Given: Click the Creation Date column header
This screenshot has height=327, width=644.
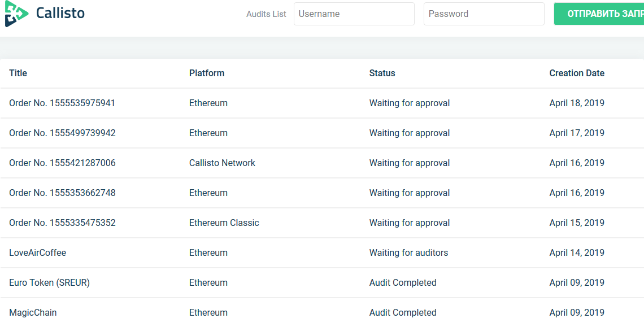Looking at the screenshot, I should point(577,73).
